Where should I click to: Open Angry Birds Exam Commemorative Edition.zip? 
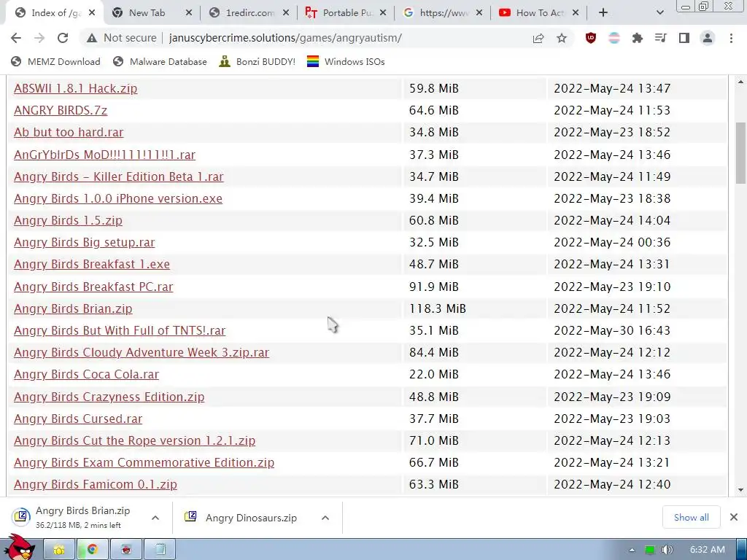click(144, 462)
